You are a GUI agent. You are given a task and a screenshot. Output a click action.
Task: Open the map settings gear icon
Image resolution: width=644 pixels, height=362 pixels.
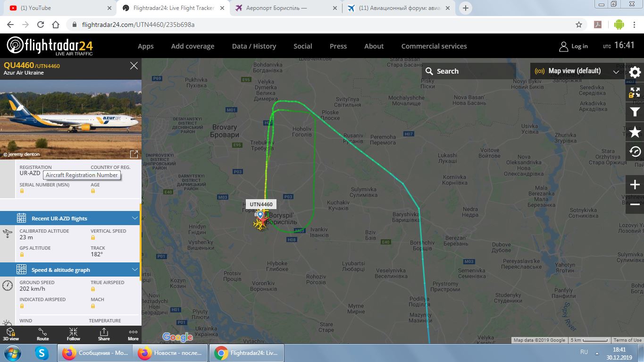(x=635, y=72)
